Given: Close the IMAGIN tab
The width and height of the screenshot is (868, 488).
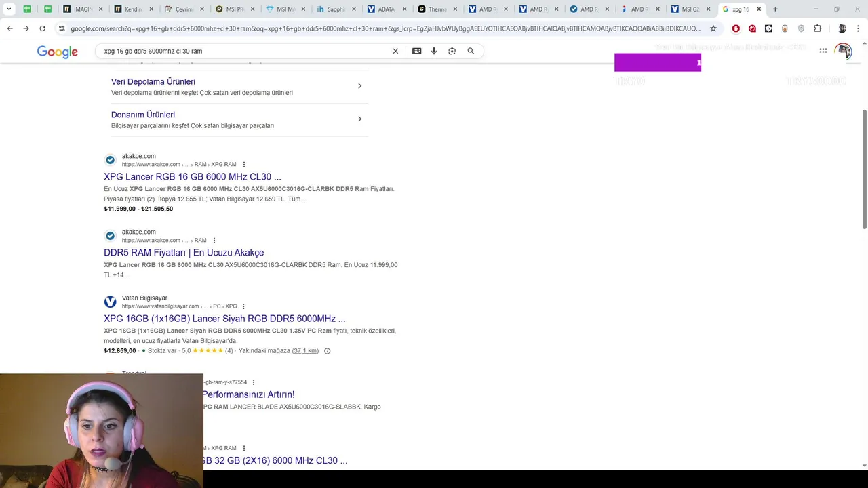Looking at the screenshot, I should [101, 9].
